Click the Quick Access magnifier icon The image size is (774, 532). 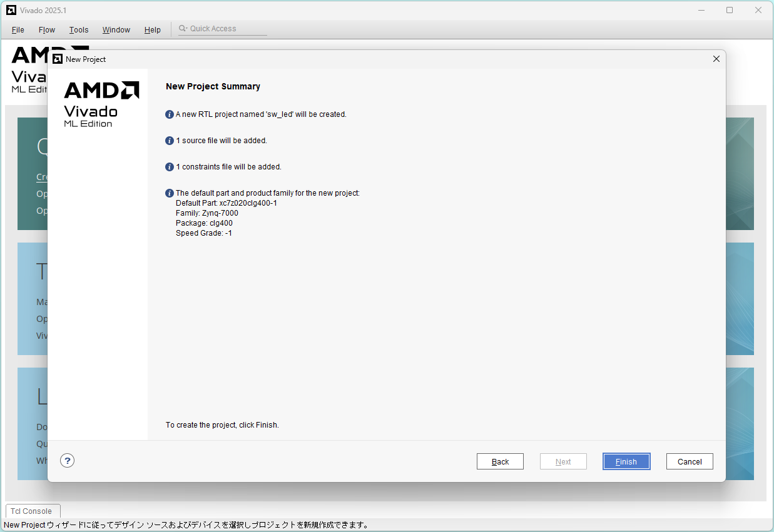pos(183,29)
